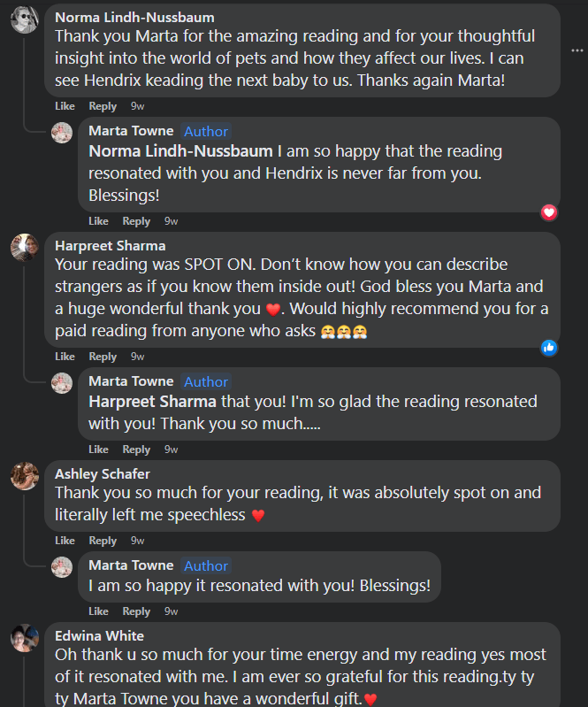This screenshot has height=707, width=588.
Task: Like Marta Towne's reply to Ashley
Action: 98,611
